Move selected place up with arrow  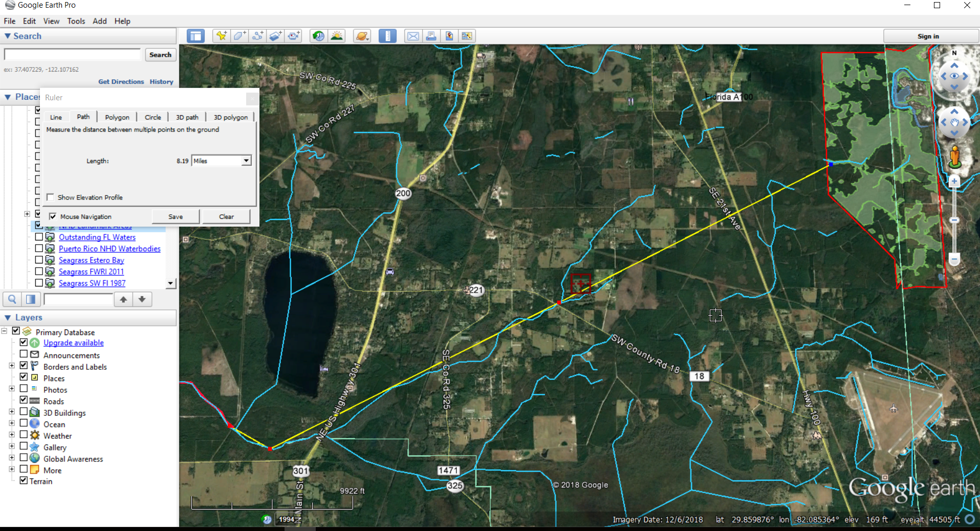click(123, 299)
